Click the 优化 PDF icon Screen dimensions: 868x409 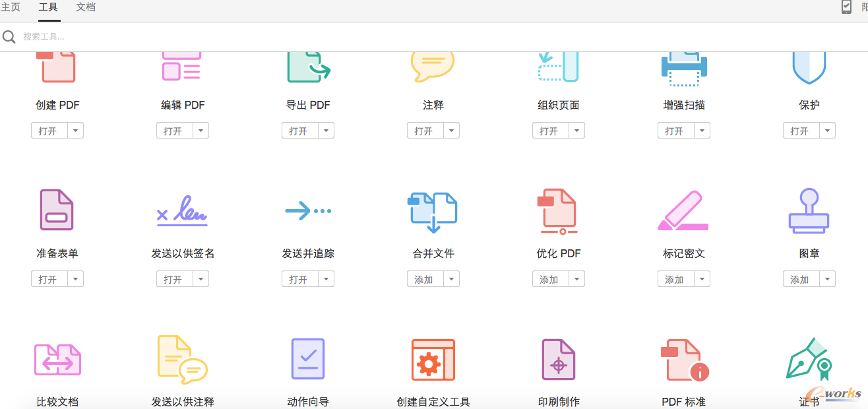[558, 212]
